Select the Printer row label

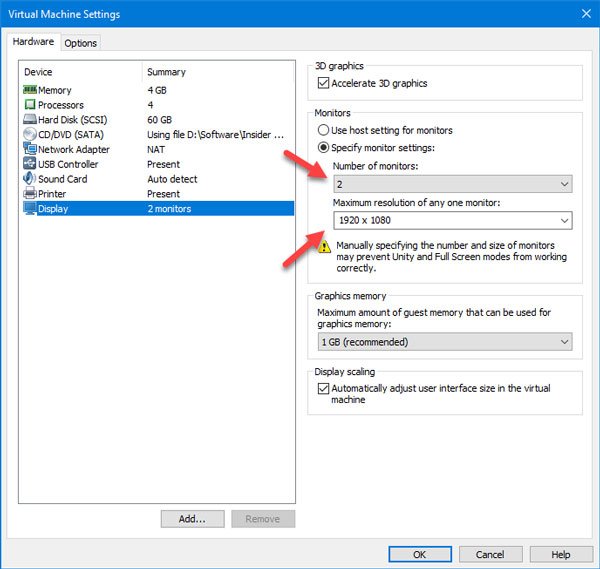[52, 194]
